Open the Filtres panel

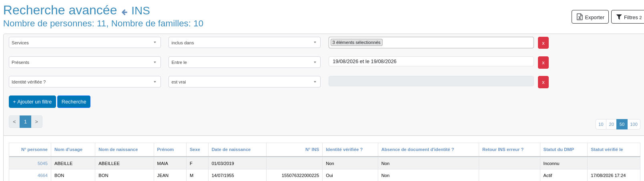tap(628, 17)
